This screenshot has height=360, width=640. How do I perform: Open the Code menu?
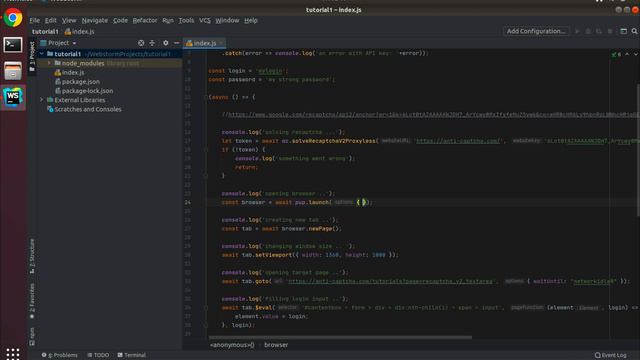[120, 20]
